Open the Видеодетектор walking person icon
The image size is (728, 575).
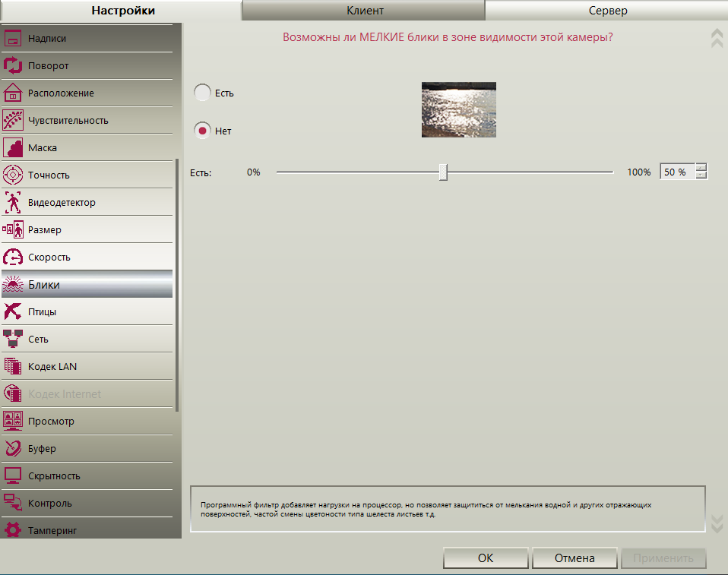pos(12,202)
